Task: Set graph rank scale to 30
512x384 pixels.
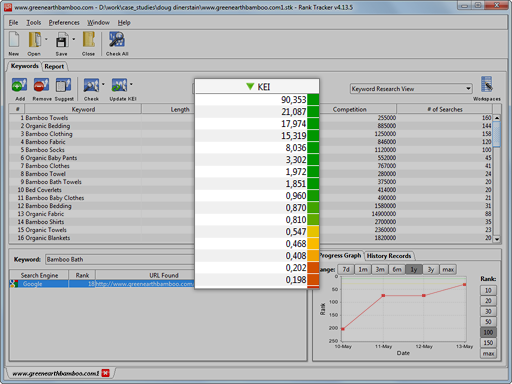Action: pyautogui.click(x=488, y=311)
